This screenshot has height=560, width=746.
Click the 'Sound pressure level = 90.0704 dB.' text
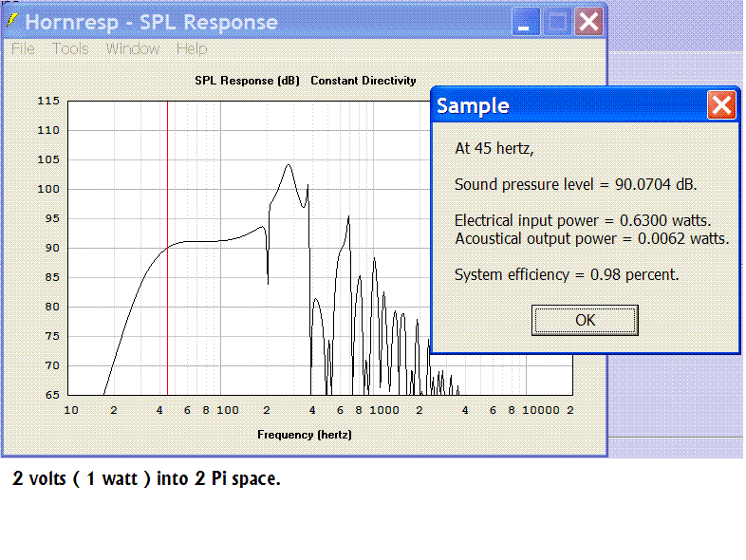(576, 184)
